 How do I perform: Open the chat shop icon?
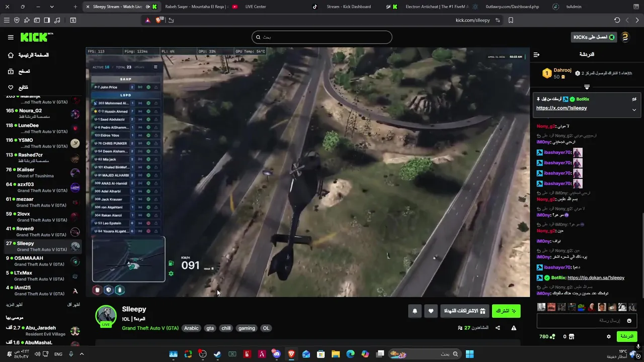point(572,336)
